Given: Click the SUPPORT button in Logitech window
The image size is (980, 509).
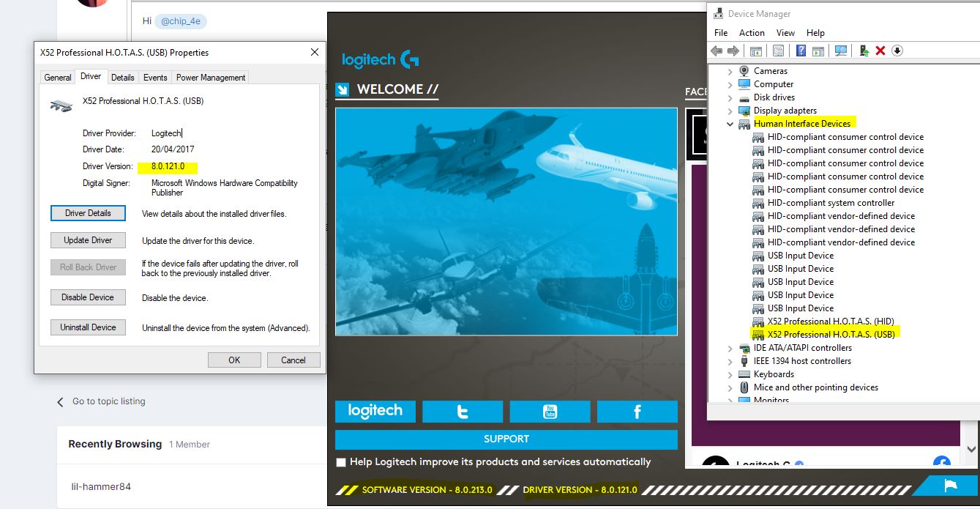Looking at the screenshot, I should point(506,439).
